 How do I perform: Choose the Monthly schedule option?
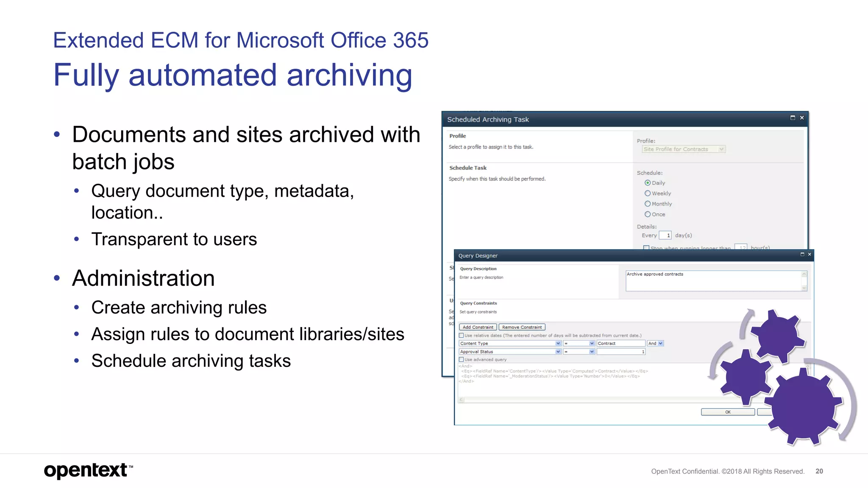(648, 204)
